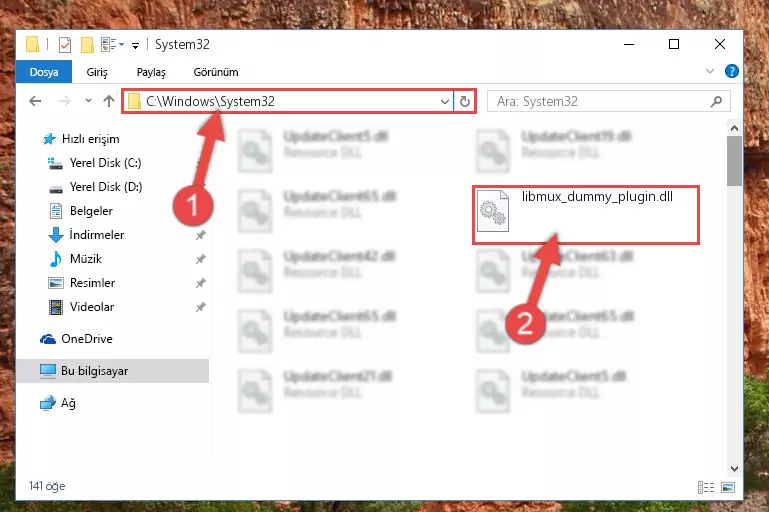
Task: Open Belgeler folder in sidebar
Action: tap(81, 211)
